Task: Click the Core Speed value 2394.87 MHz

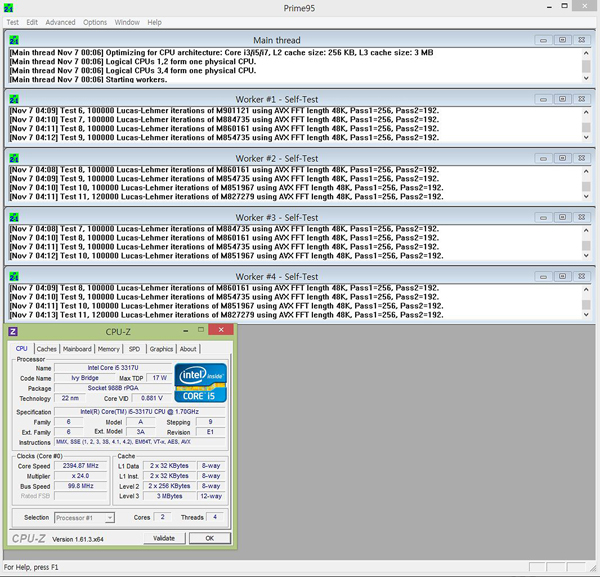Action: pyautogui.click(x=80, y=466)
